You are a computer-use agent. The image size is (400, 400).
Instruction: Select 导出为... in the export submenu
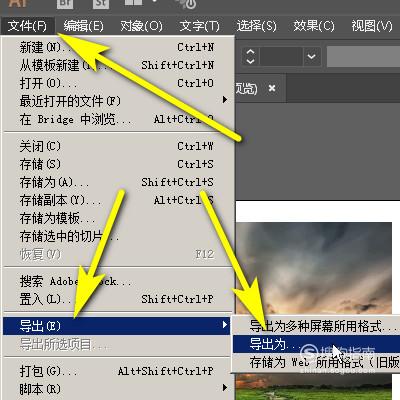pos(317,344)
